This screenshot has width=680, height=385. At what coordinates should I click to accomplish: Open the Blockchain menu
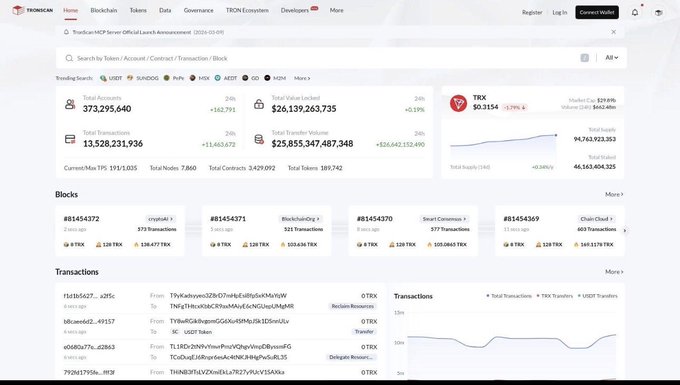click(104, 10)
